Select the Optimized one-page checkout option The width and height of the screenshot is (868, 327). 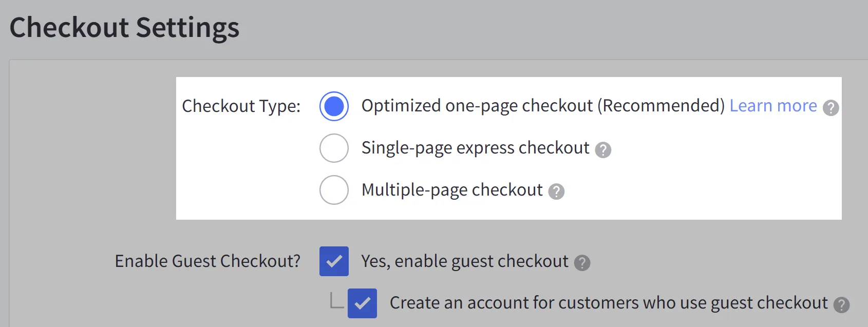coord(334,106)
